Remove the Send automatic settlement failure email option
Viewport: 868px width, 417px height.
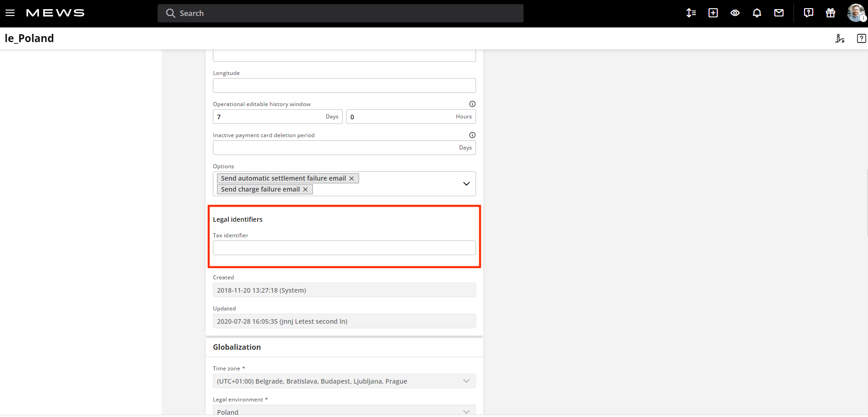351,178
